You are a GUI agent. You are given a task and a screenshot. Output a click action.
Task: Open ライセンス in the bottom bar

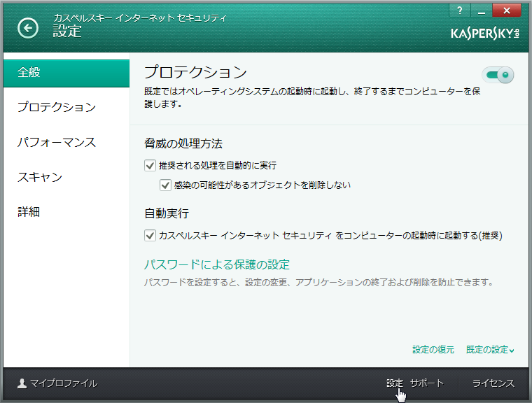pyautogui.click(x=493, y=383)
